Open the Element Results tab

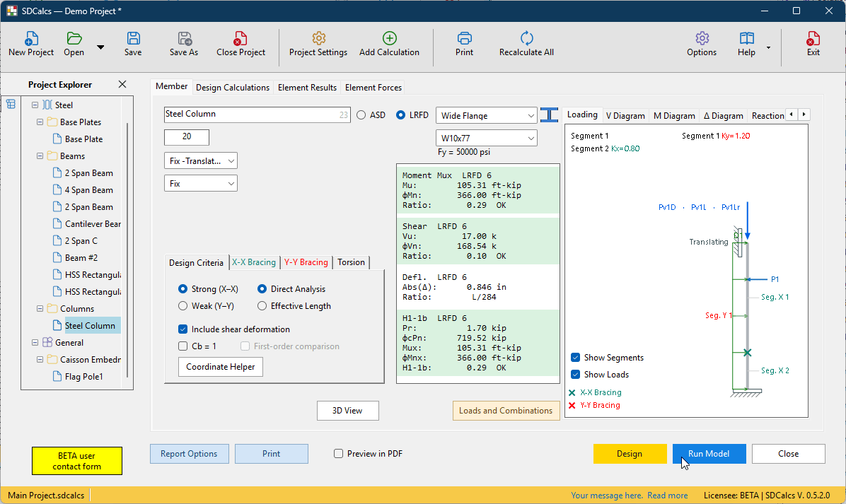coord(307,88)
